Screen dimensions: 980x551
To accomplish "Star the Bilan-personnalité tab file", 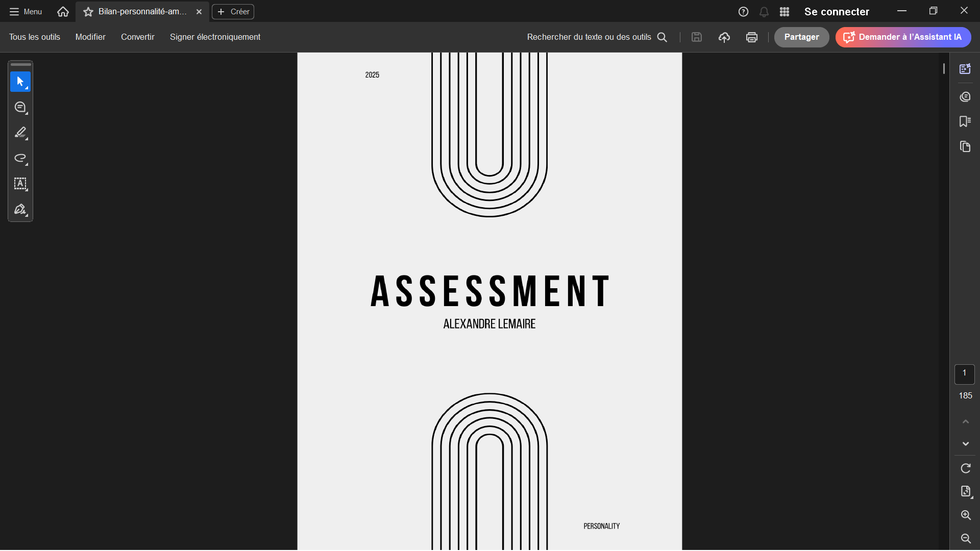I will (88, 12).
